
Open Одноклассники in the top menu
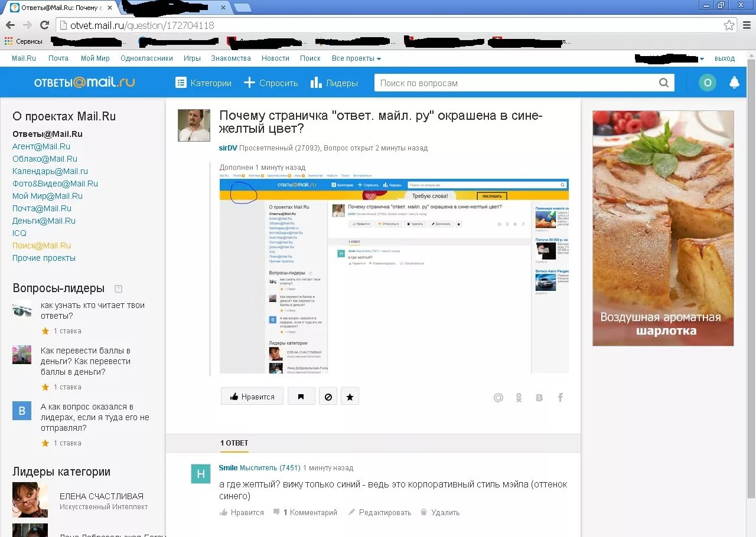(x=146, y=58)
